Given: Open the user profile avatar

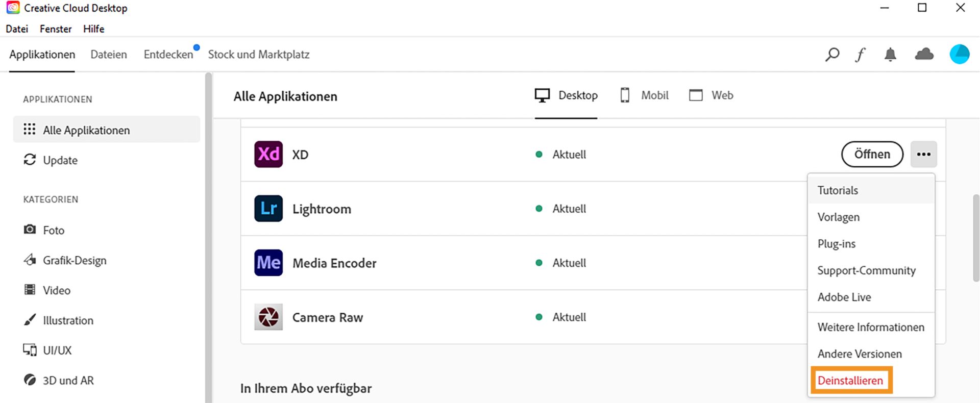Looking at the screenshot, I should pyautogui.click(x=959, y=54).
